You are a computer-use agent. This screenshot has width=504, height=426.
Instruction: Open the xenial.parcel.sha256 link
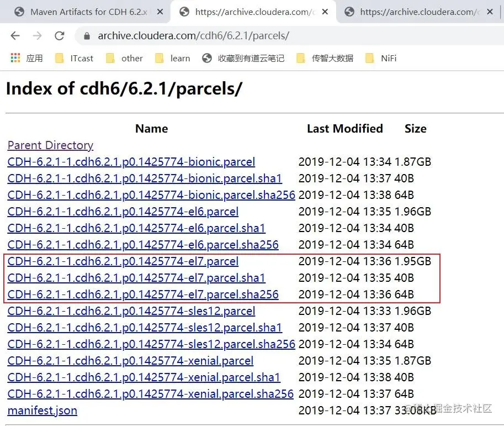click(151, 394)
